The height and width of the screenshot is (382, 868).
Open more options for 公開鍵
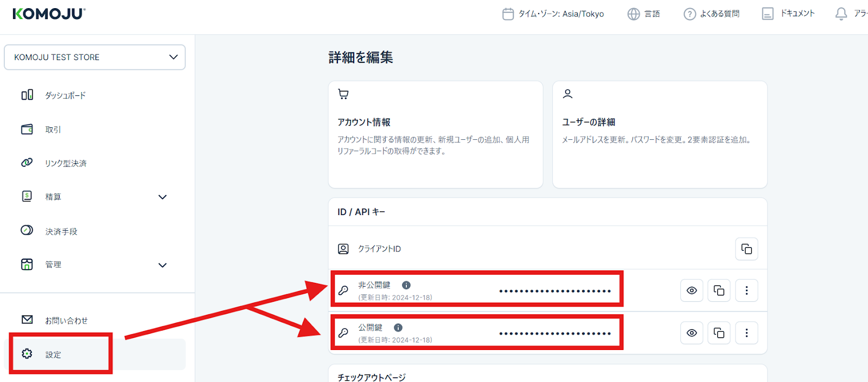pos(746,333)
